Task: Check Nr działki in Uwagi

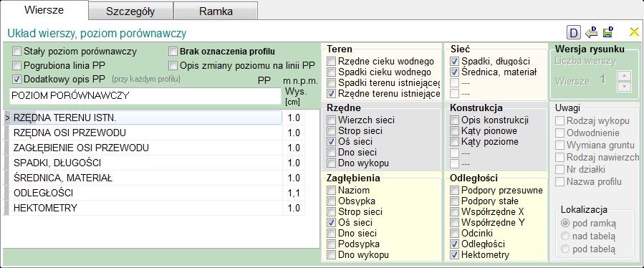Action: 559,169
